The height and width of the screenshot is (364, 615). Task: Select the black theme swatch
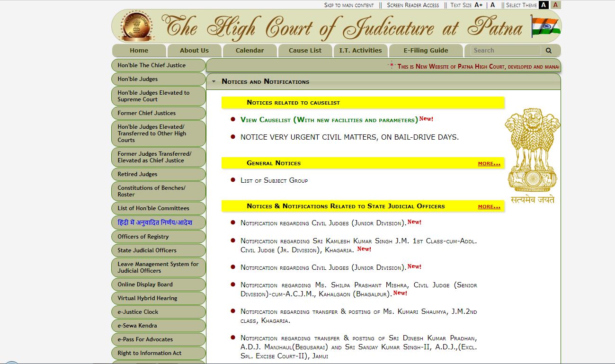[544, 5]
